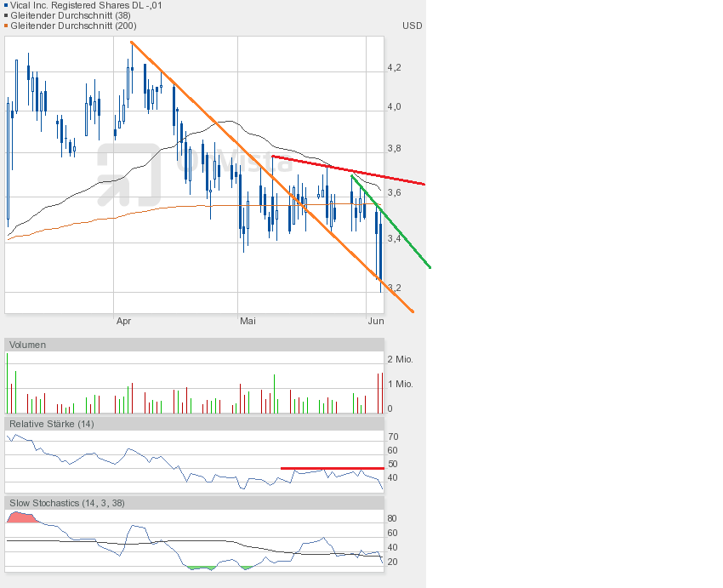This screenshot has height=588, width=723.
Task: Click the 50 level on the RSI axis
Action: 393,464
